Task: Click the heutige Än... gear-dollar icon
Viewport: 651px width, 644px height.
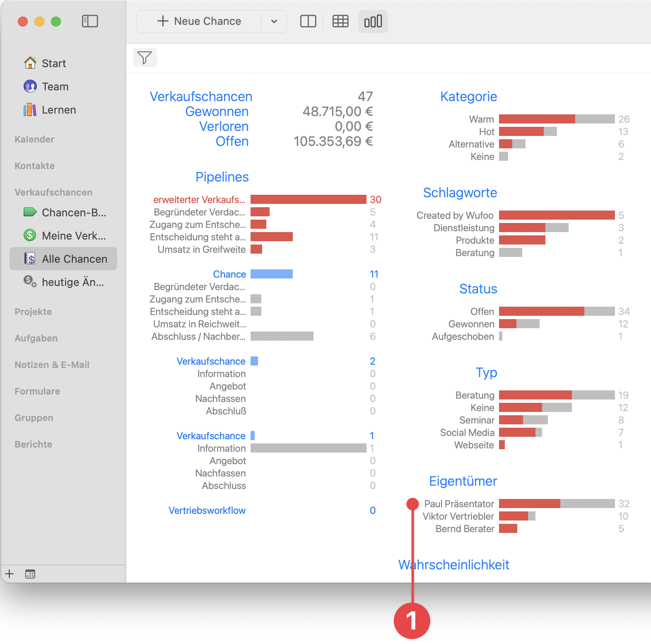Action: pos(30,282)
